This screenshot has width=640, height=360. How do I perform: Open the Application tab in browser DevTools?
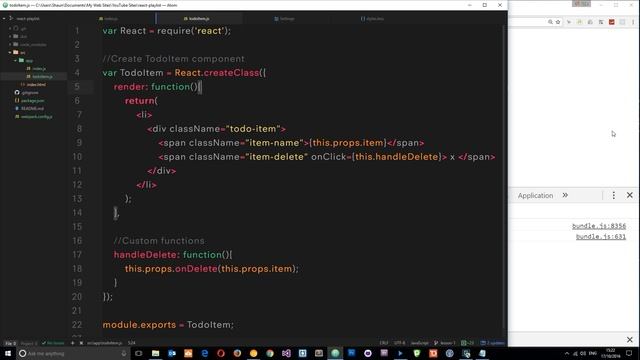click(535, 196)
